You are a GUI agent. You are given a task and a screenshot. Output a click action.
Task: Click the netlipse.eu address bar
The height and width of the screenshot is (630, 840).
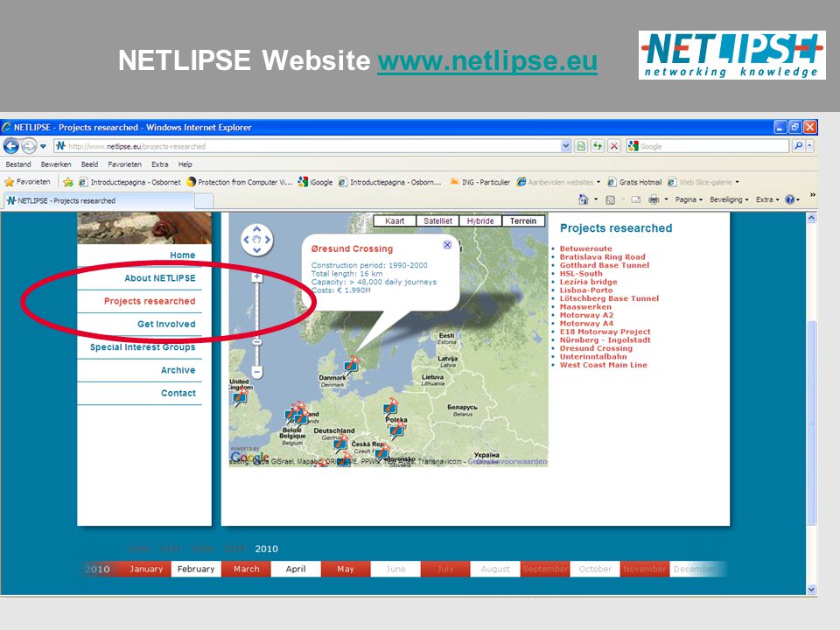306,146
